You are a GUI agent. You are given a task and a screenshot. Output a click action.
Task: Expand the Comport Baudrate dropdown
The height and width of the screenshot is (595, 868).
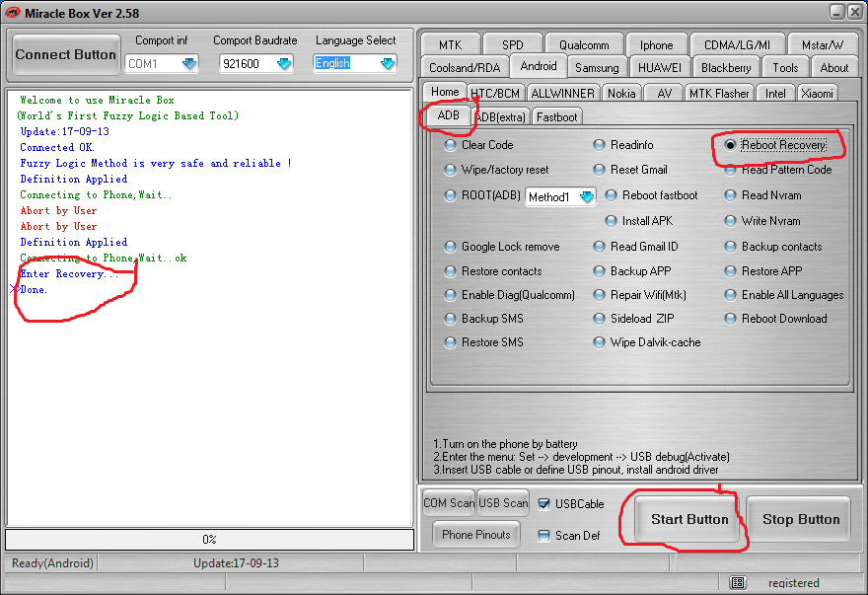click(x=284, y=64)
